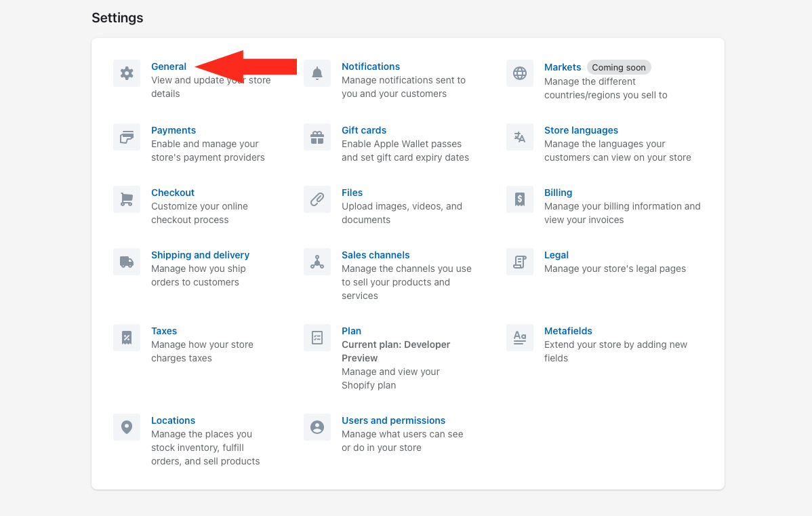This screenshot has height=516, width=812.
Task: Click 'Manage the different countries/regions' description
Action: click(605, 88)
